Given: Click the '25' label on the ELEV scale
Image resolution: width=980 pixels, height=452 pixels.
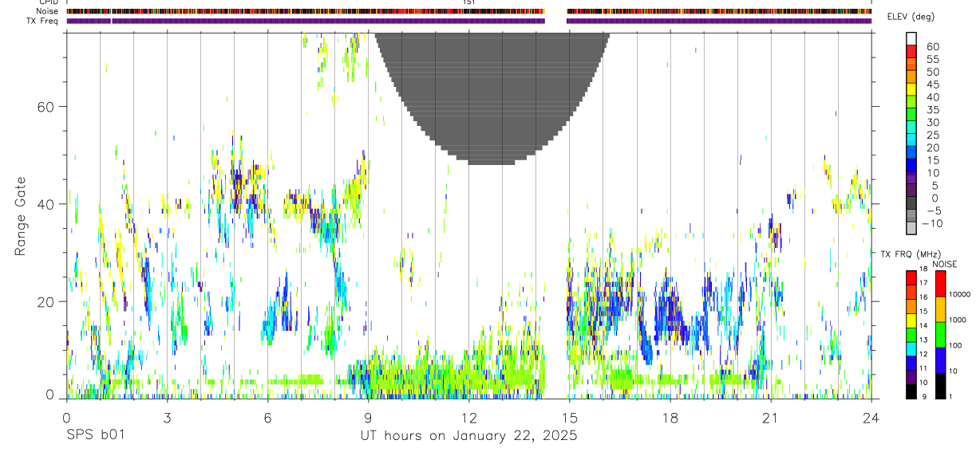Looking at the screenshot, I should point(932,135).
